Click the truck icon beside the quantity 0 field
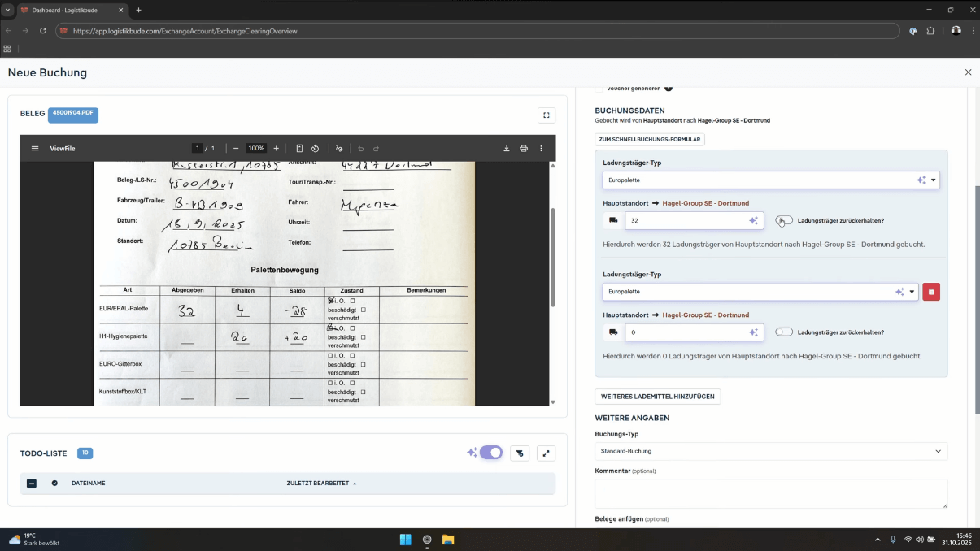The width and height of the screenshot is (980, 551). [613, 332]
